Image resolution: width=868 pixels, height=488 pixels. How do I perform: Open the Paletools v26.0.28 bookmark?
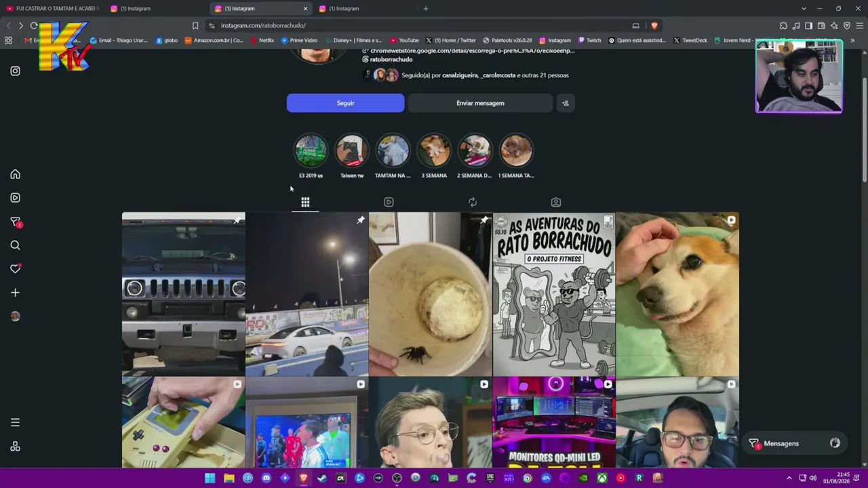(x=507, y=41)
